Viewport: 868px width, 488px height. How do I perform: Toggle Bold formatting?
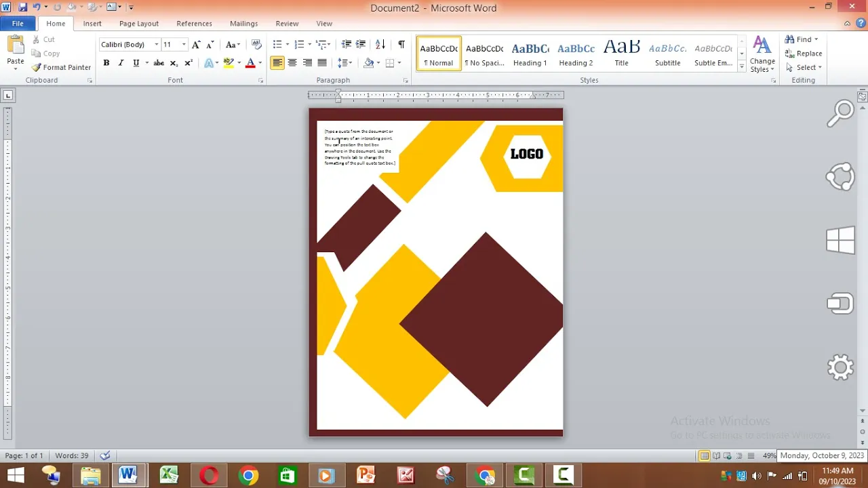click(x=106, y=63)
